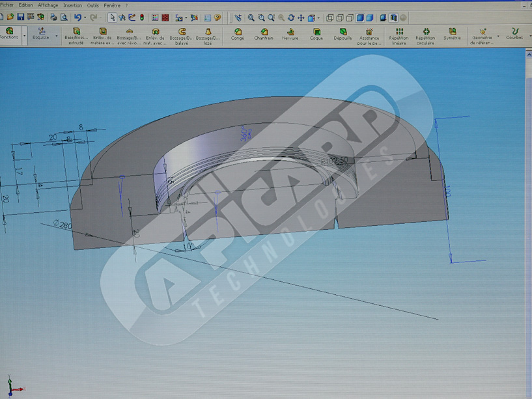Image resolution: width=532 pixels, height=399 pixels.
Task: Create a Répétition linéaire
Action: (399, 36)
